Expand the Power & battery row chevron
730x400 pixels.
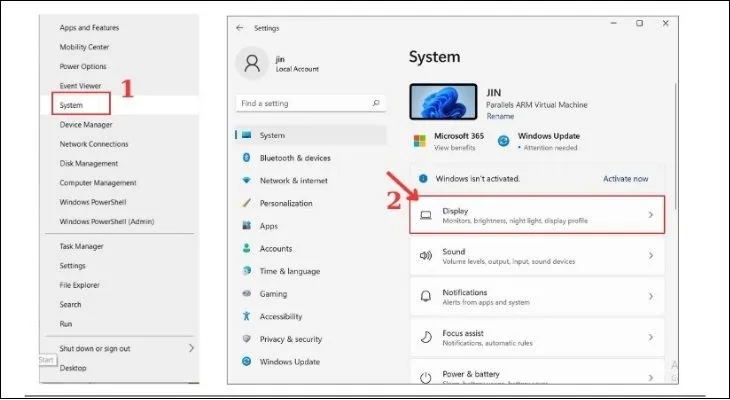pyautogui.click(x=651, y=377)
